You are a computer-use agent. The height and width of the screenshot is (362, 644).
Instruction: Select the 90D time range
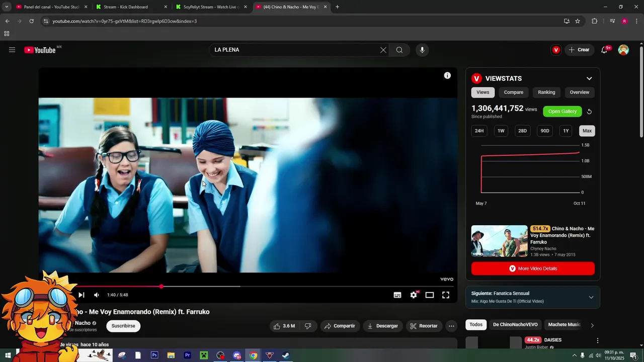545,131
